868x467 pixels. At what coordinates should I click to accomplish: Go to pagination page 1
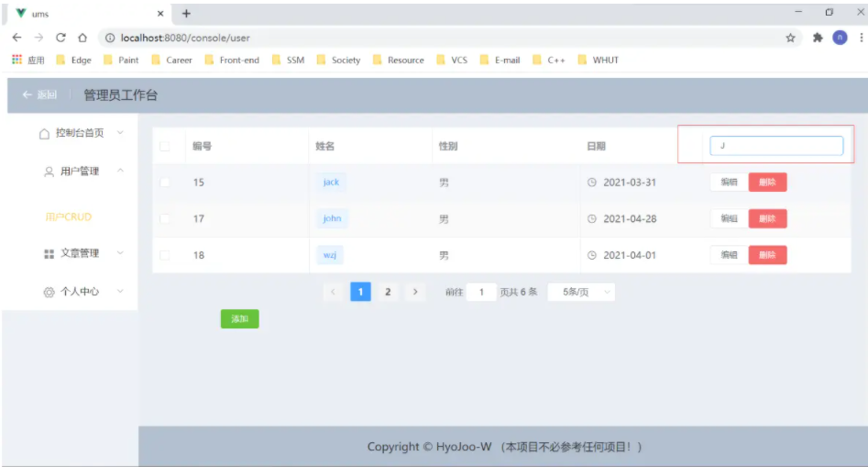(360, 292)
